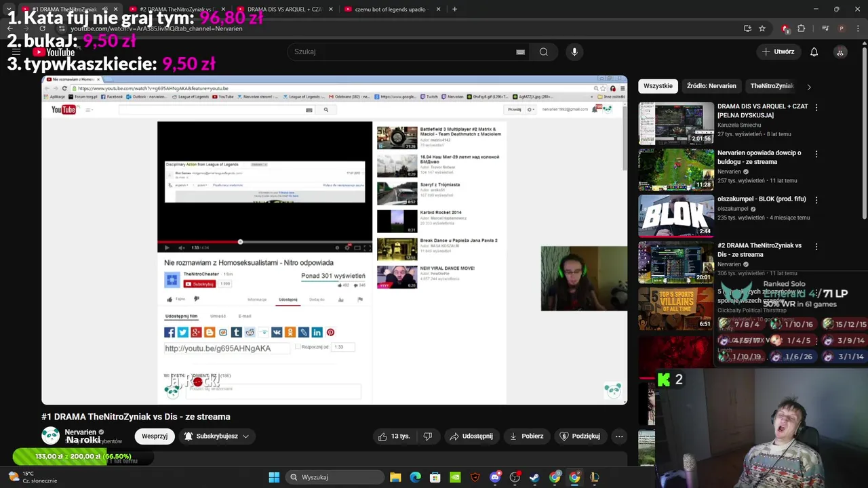Click the YouTube search magnifier button
Viewport: 868px width, 488px height.
pyautogui.click(x=544, y=52)
